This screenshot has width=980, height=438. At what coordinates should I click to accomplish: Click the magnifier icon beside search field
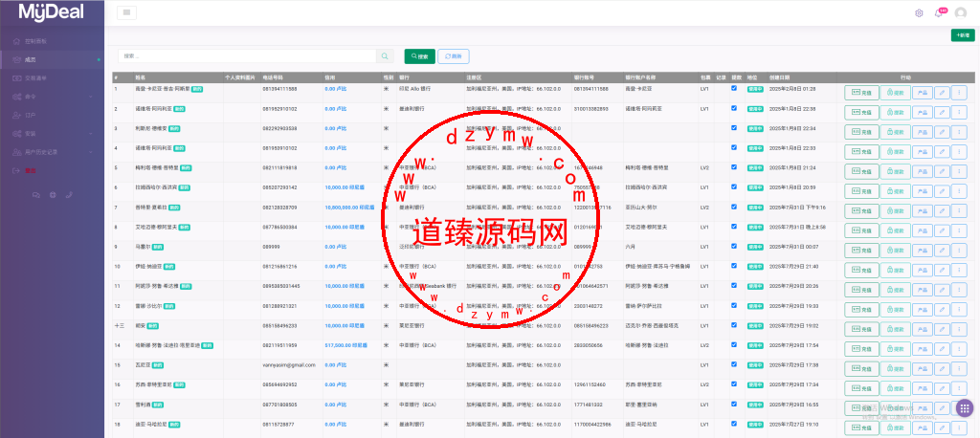point(385,56)
